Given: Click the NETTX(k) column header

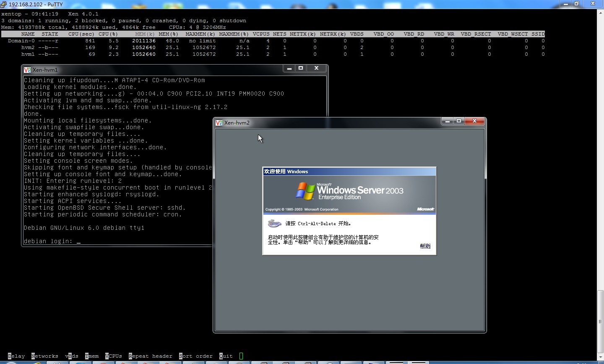Looking at the screenshot, I should point(303,34).
